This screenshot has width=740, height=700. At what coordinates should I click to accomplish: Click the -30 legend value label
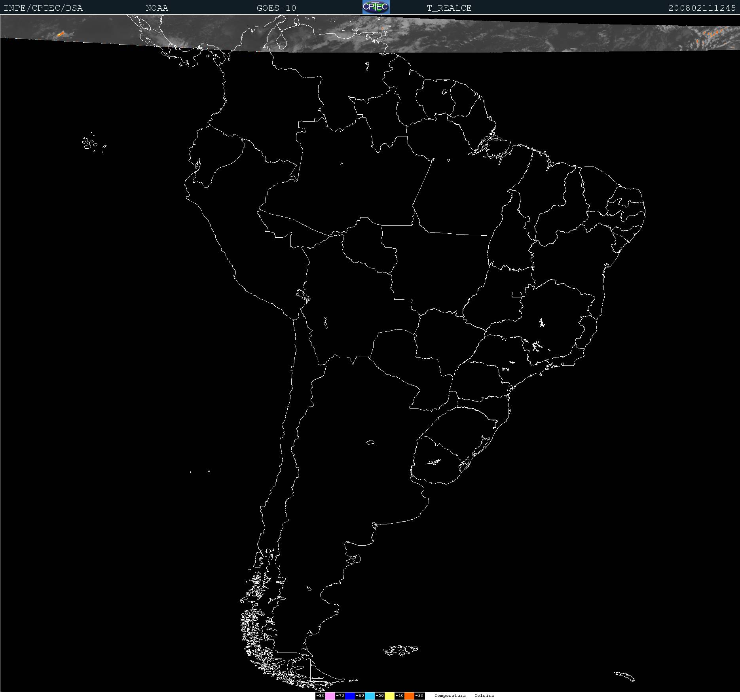tap(419, 696)
